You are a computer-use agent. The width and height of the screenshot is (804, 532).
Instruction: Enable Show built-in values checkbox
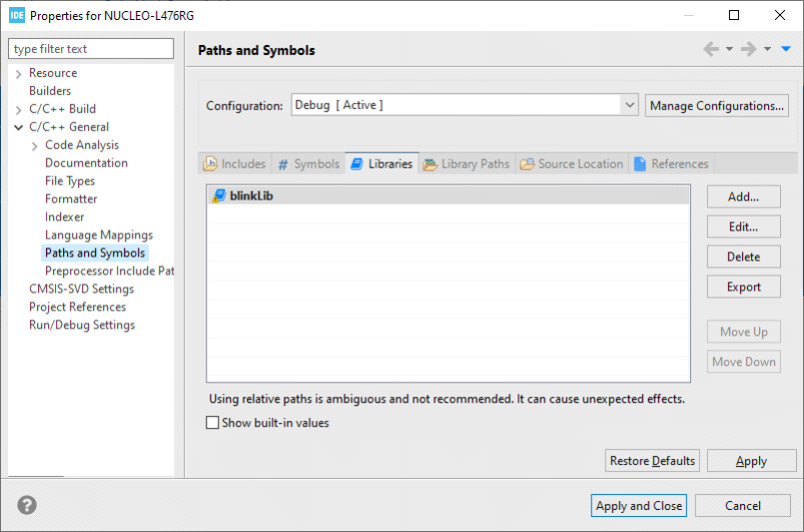tap(213, 423)
